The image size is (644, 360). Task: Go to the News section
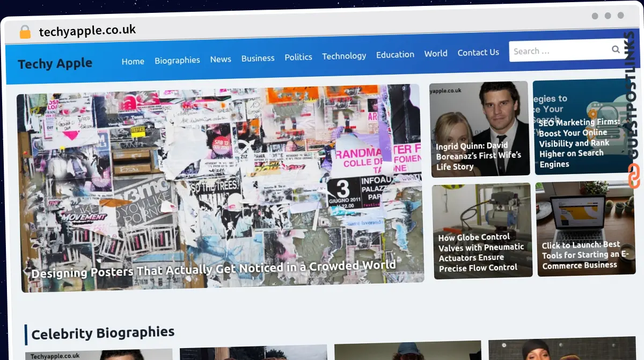[221, 59]
